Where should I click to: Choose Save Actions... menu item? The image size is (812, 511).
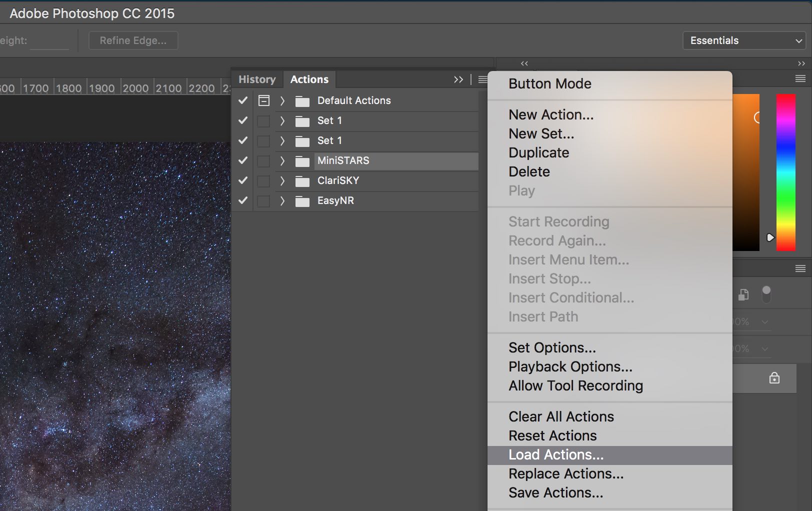click(610, 493)
